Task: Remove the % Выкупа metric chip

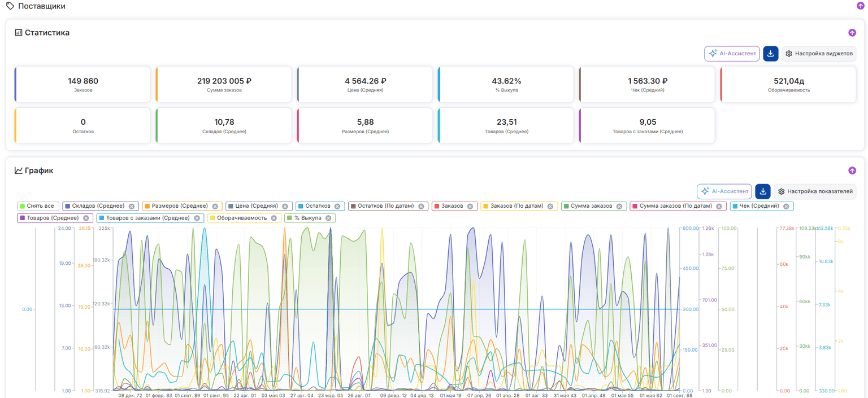Action: click(x=328, y=218)
